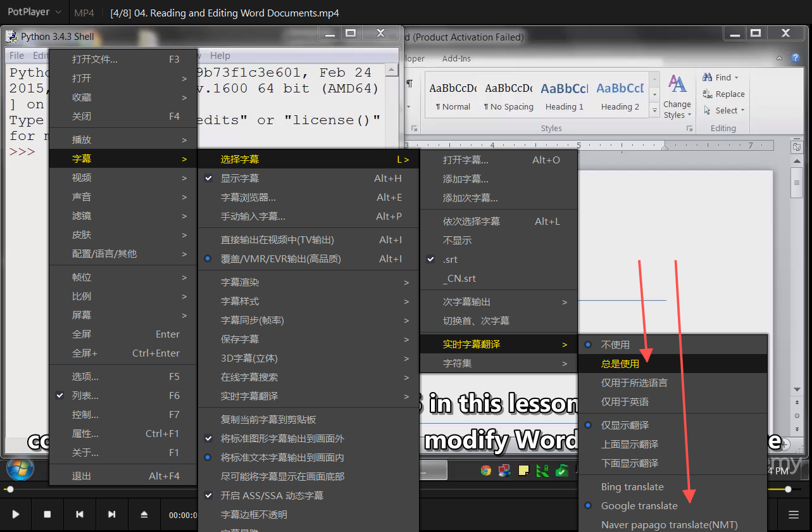Toggle 将标准图形字幕输出到画面外
This screenshot has height=532, width=812.
tap(309, 438)
